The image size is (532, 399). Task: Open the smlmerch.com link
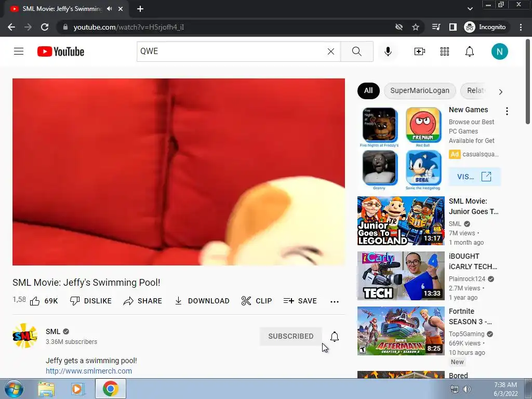(89, 371)
